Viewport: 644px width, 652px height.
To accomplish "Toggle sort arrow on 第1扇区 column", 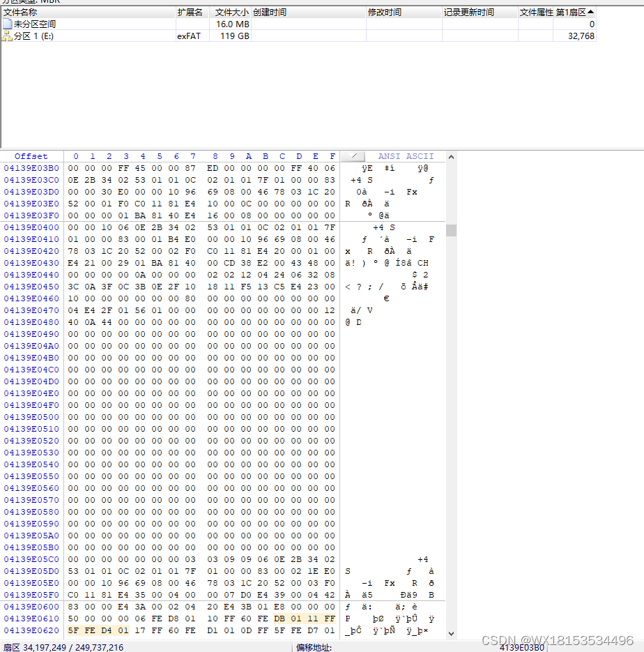I will pyautogui.click(x=591, y=12).
